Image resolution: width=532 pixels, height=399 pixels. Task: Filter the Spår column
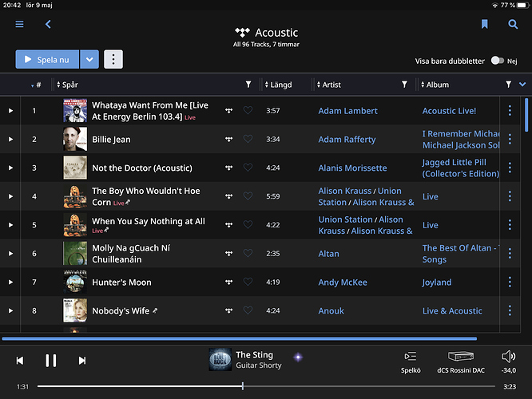248,85
